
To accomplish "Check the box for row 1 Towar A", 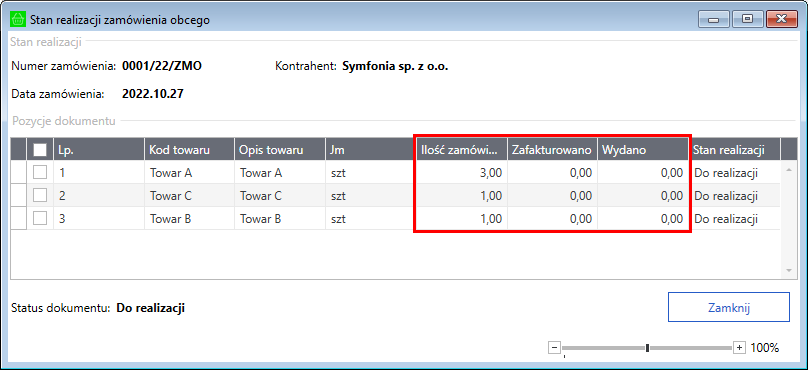I will [x=40, y=173].
